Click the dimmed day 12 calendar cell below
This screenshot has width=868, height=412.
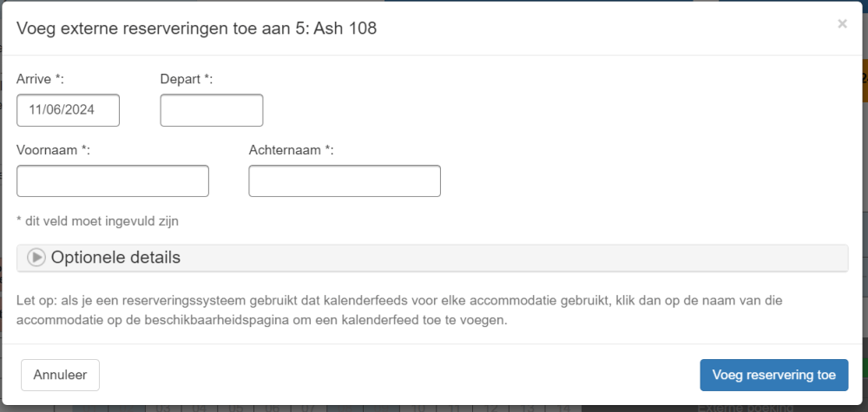click(493, 408)
